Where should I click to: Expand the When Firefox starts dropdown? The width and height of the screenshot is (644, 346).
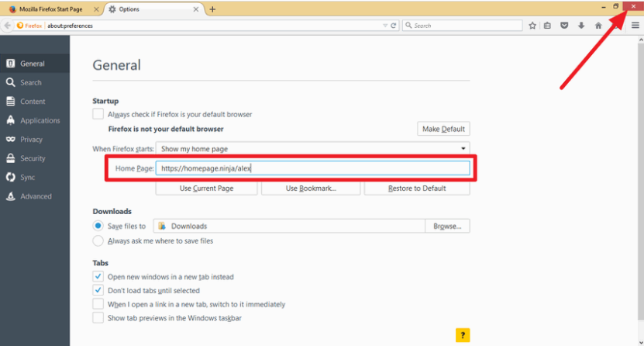point(312,149)
